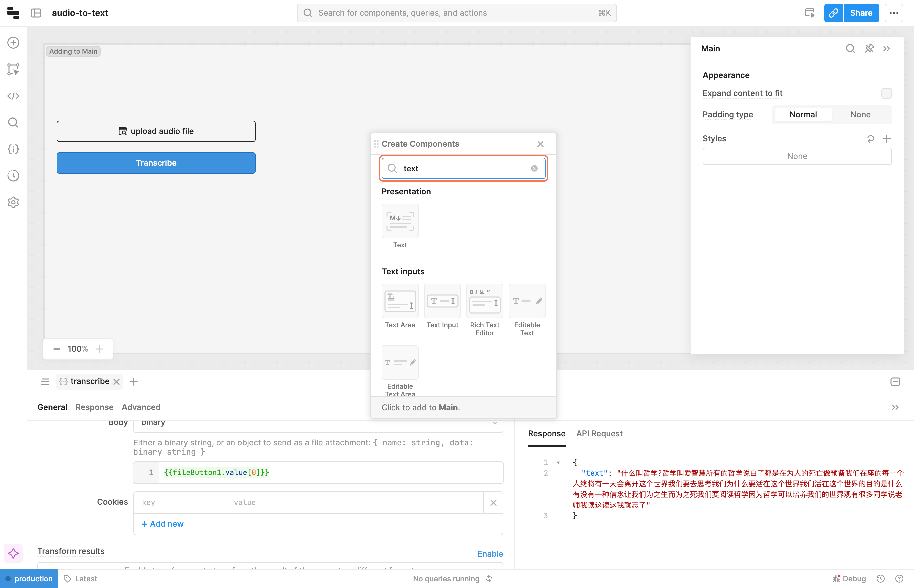Click Enable for Transform results
The width and height of the screenshot is (914, 588).
pyautogui.click(x=490, y=554)
